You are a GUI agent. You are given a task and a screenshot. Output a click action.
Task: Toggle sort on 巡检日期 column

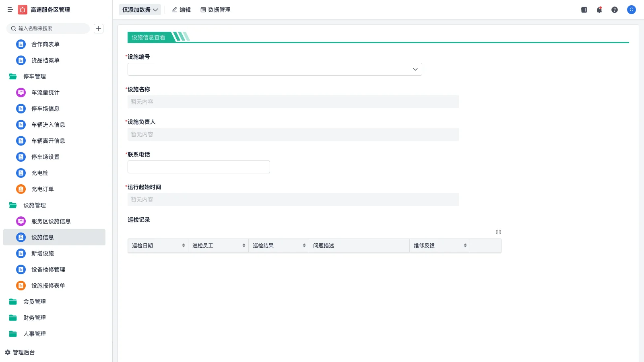(x=184, y=245)
